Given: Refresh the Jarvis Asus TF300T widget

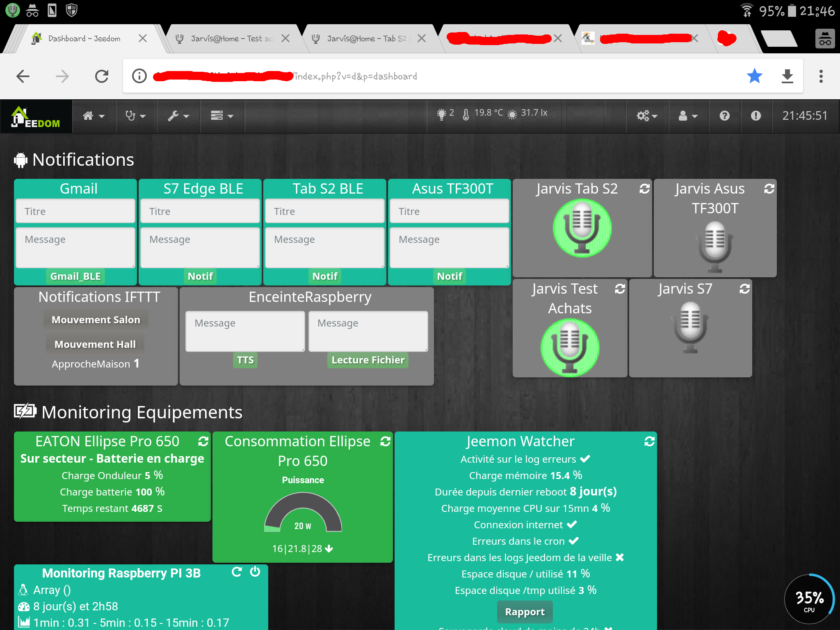Looking at the screenshot, I should [x=769, y=189].
